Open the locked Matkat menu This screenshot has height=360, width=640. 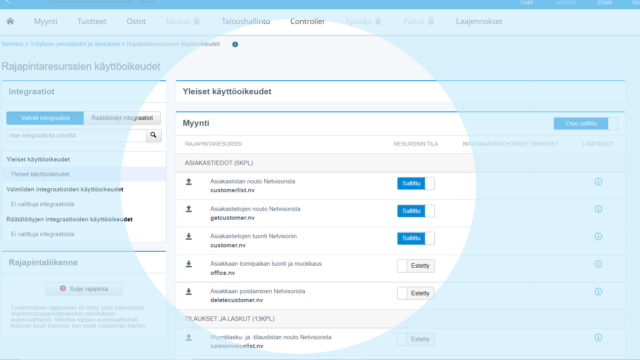pyautogui.click(x=178, y=21)
